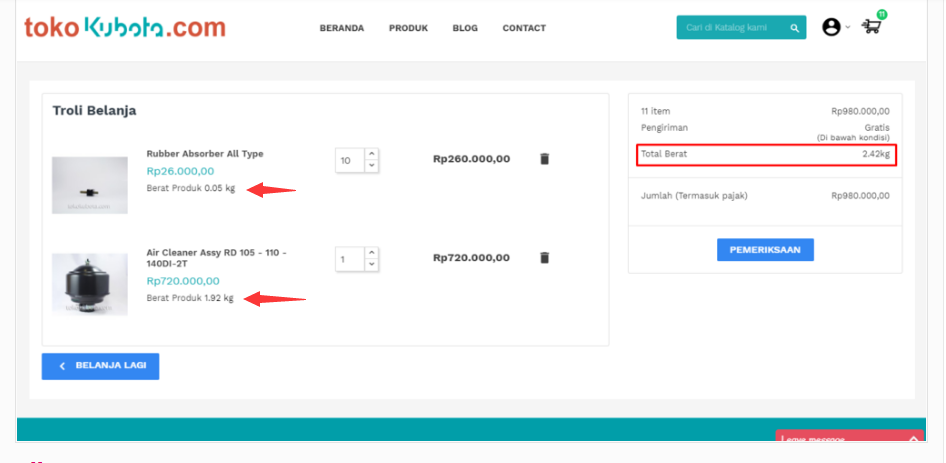
Task: Decrease Air Cleaner Assy quantity
Action: [x=372, y=264]
